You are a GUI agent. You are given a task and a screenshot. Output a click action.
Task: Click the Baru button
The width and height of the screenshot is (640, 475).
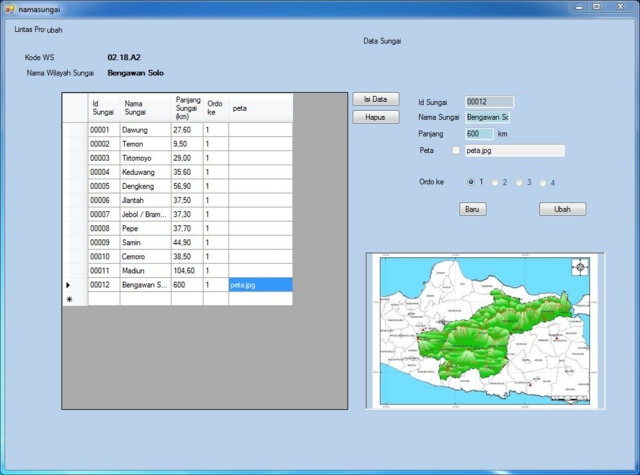[474, 209]
